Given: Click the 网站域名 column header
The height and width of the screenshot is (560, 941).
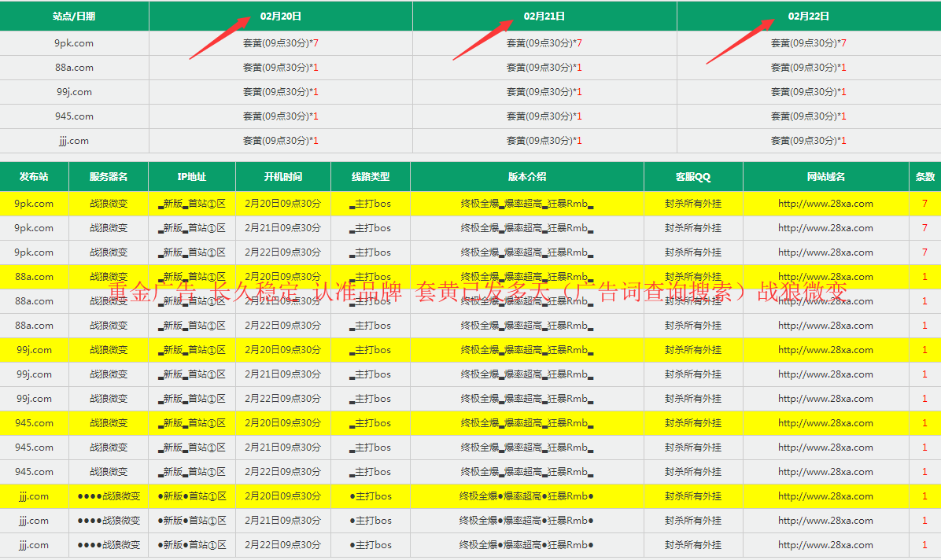Looking at the screenshot, I should coord(825,177).
